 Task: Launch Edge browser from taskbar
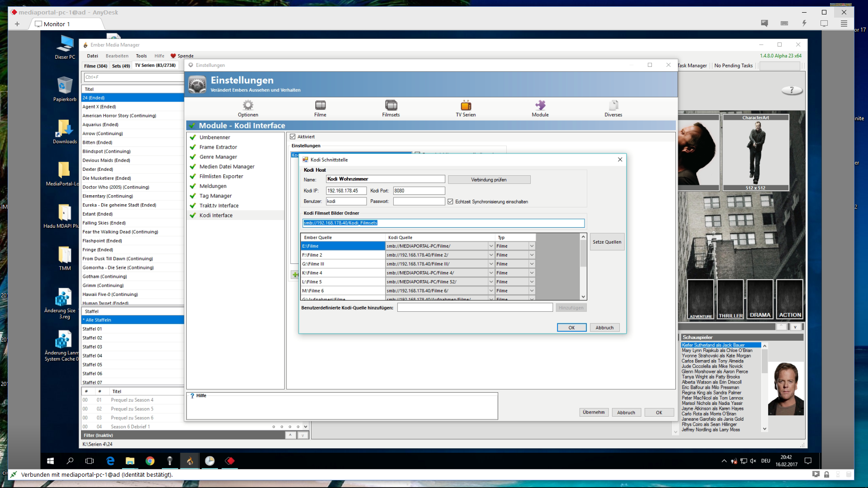[x=110, y=461]
